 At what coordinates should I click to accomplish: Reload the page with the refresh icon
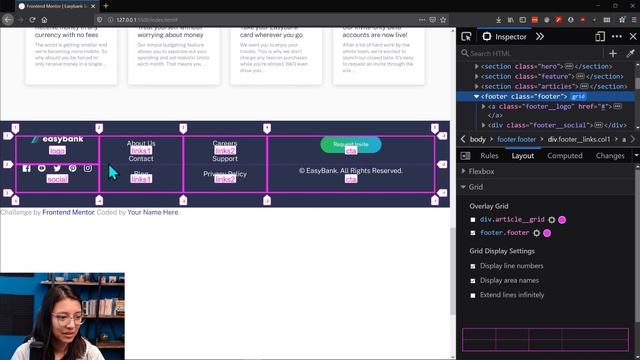click(32, 20)
